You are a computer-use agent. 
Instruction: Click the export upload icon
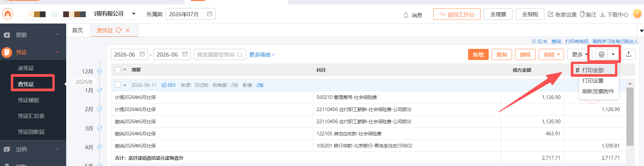coord(628,54)
